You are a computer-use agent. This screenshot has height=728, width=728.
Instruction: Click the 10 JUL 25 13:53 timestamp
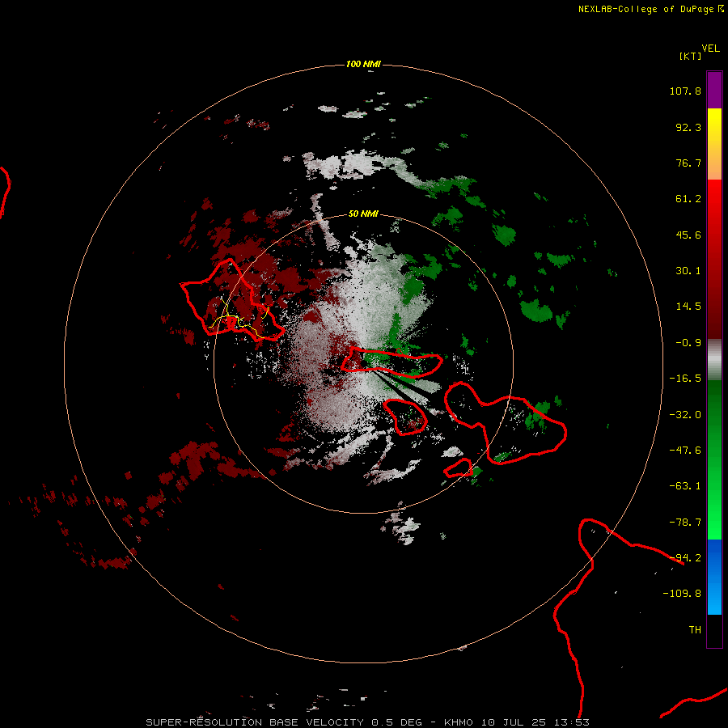pyautogui.click(x=535, y=722)
